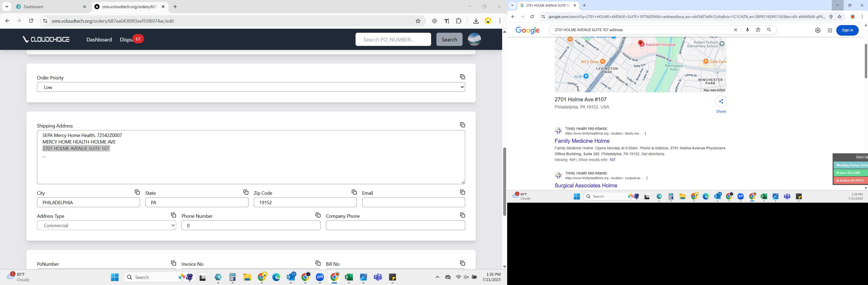
Task: Click the Google results page scrollbar
Action: 865,61
